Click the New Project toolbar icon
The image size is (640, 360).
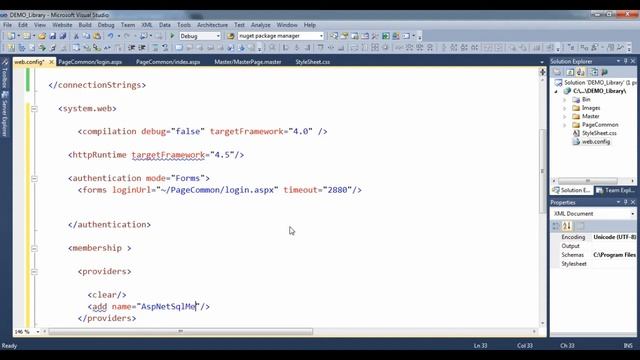point(11,36)
